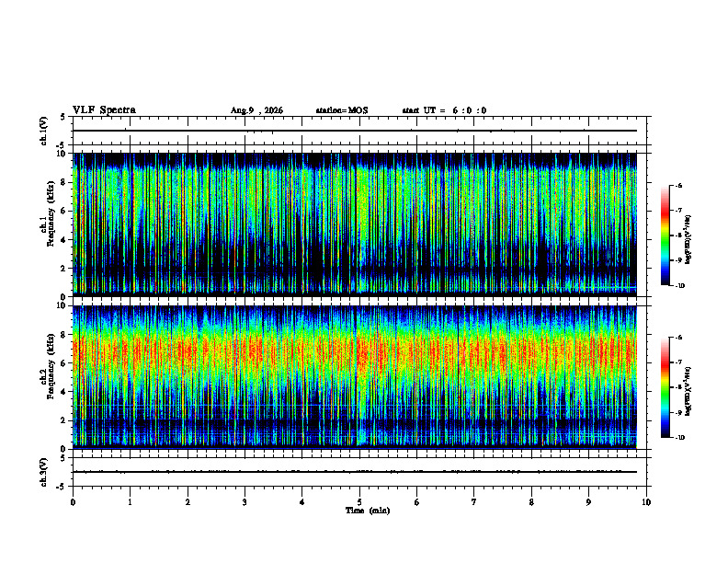
Task: Click the "-7" label on ch.1 color scale
Action: point(678,211)
